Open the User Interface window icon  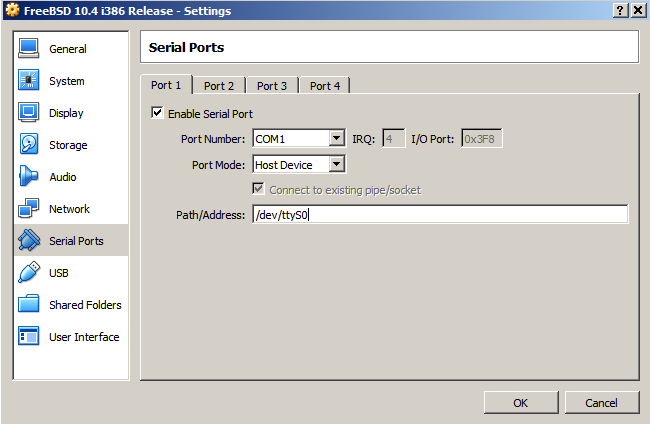pos(29,336)
